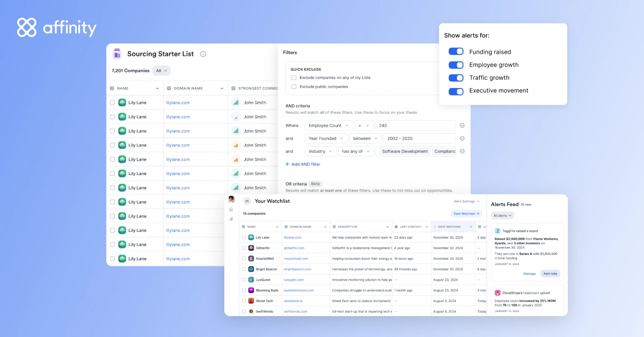Click Add AND filter
Screen dimensions: 644x337
tap(303, 164)
